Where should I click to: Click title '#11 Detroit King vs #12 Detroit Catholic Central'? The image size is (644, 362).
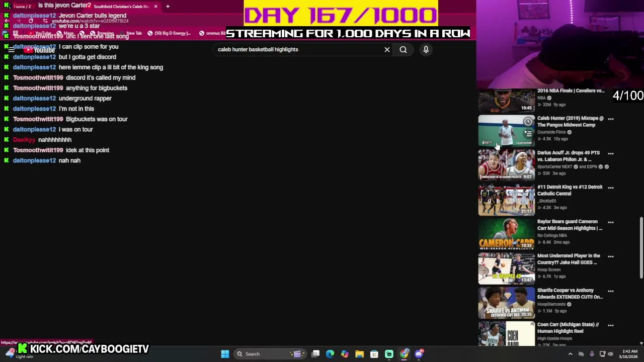point(570,190)
